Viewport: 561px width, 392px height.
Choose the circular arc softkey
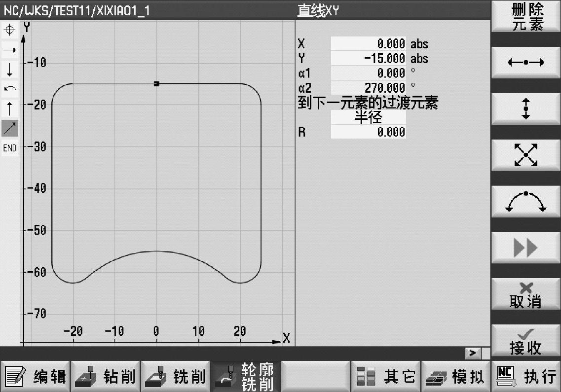click(x=525, y=201)
